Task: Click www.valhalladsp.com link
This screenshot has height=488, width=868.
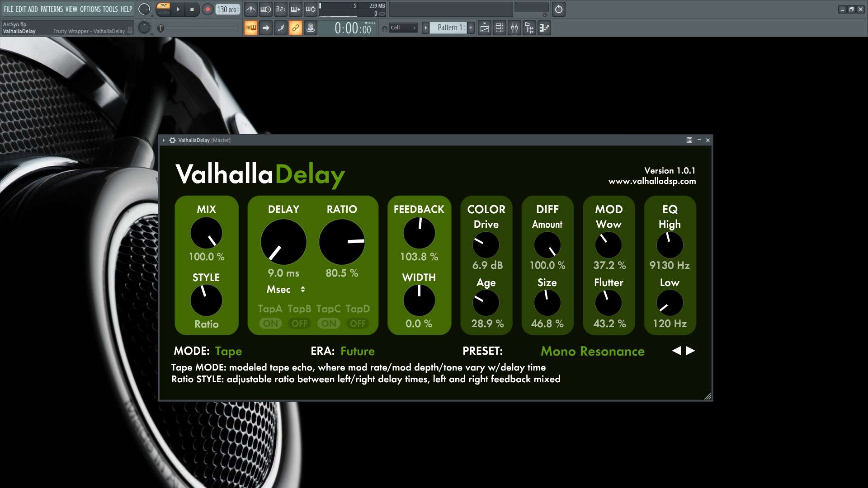Action: (x=652, y=181)
